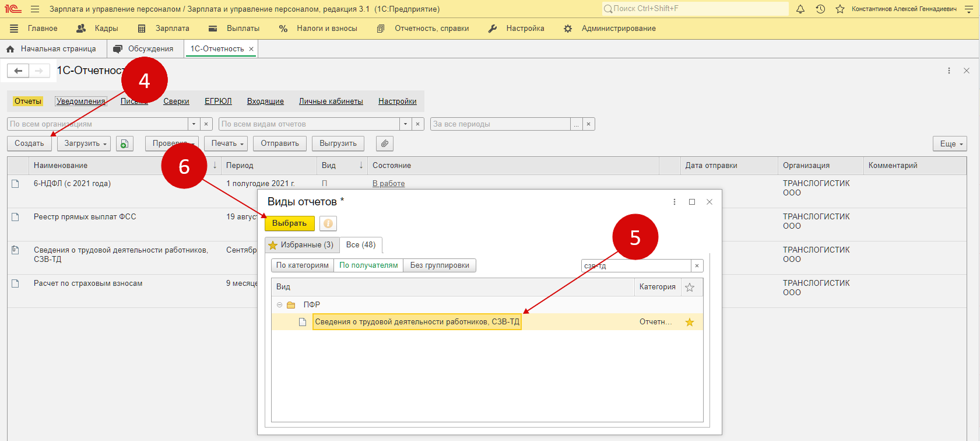Open the Входящие section link

click(x=265, y=101)
